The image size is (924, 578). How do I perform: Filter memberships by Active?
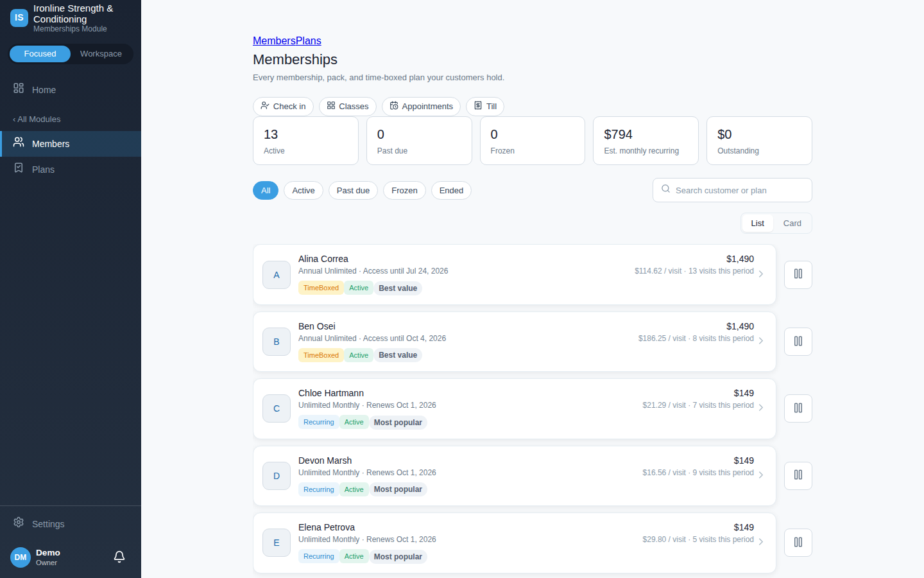304,191
